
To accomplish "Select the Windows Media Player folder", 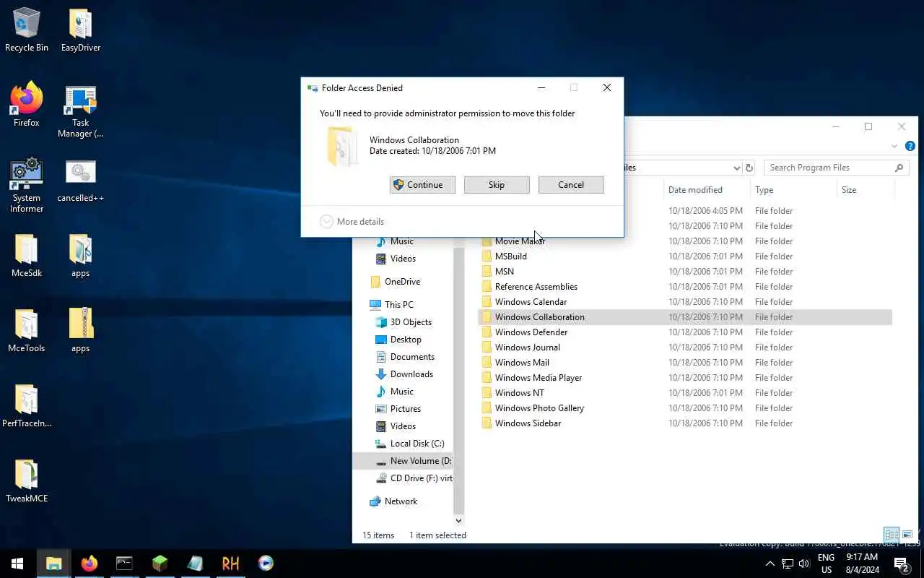I will click(539, 378).
